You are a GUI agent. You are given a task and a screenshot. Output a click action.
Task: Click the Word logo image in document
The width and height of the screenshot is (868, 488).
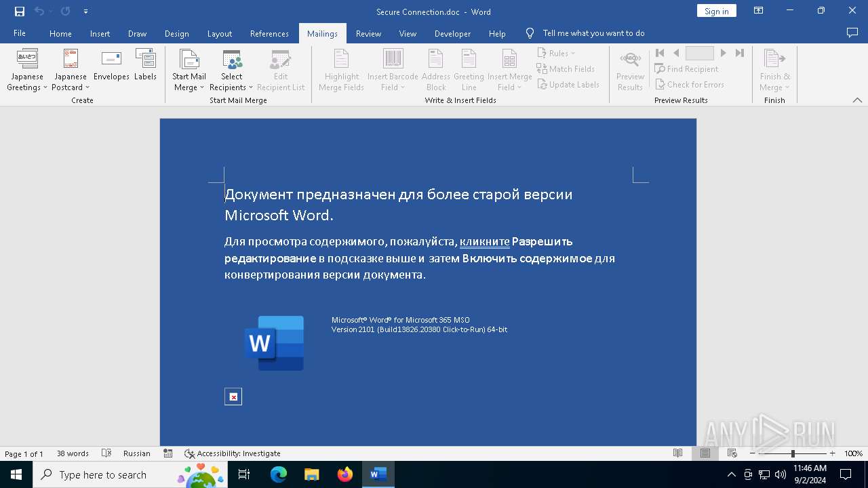[274, 343]
